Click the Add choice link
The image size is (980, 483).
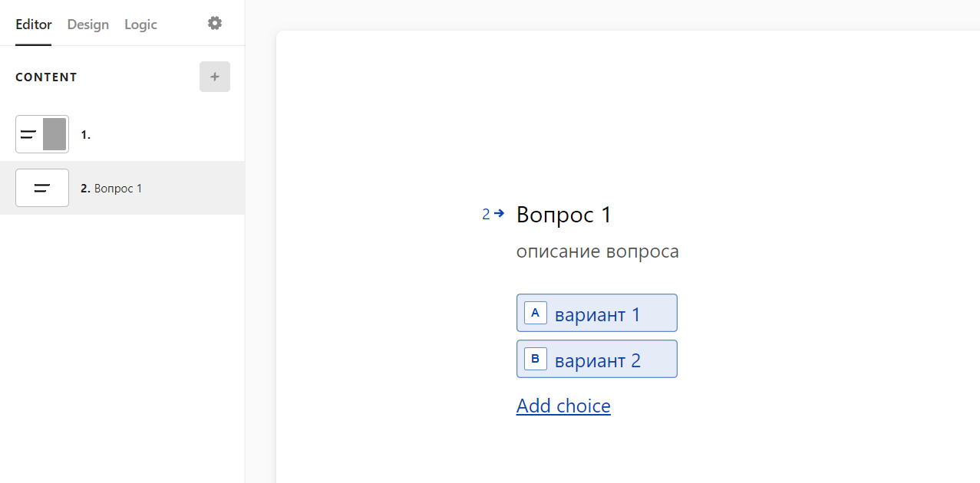pyautogui.click(x=563, y=406)
